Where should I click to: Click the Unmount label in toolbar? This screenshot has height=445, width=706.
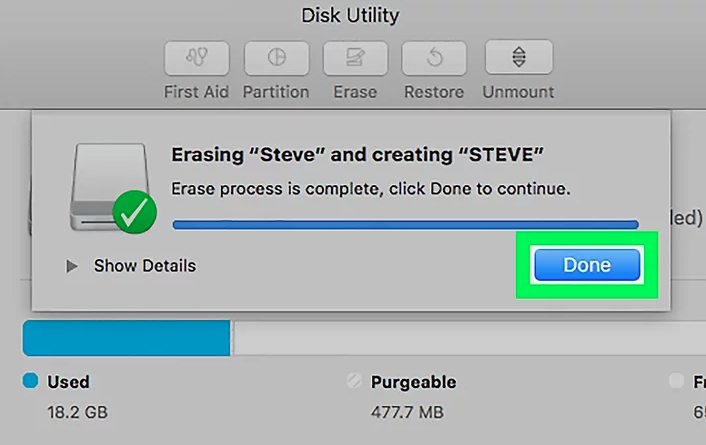[518, 92]
